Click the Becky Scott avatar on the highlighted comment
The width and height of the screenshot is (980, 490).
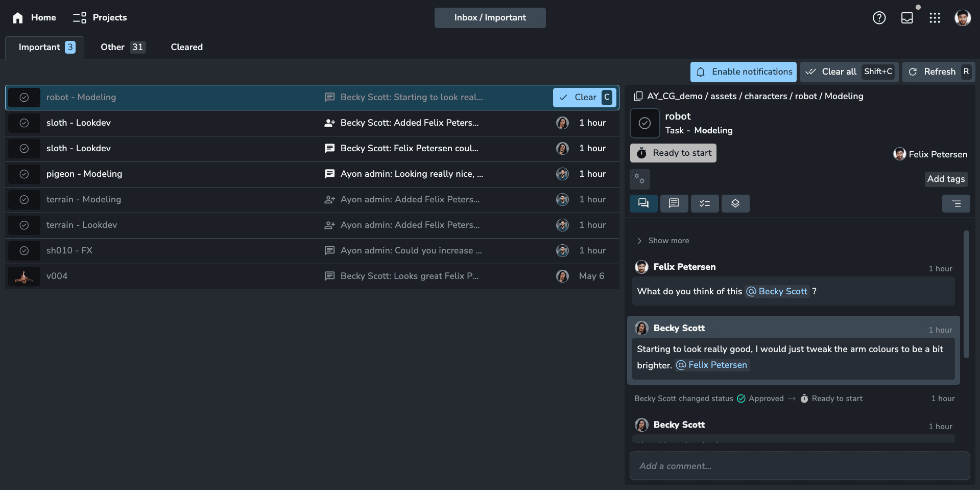click(x=641, y=328)
